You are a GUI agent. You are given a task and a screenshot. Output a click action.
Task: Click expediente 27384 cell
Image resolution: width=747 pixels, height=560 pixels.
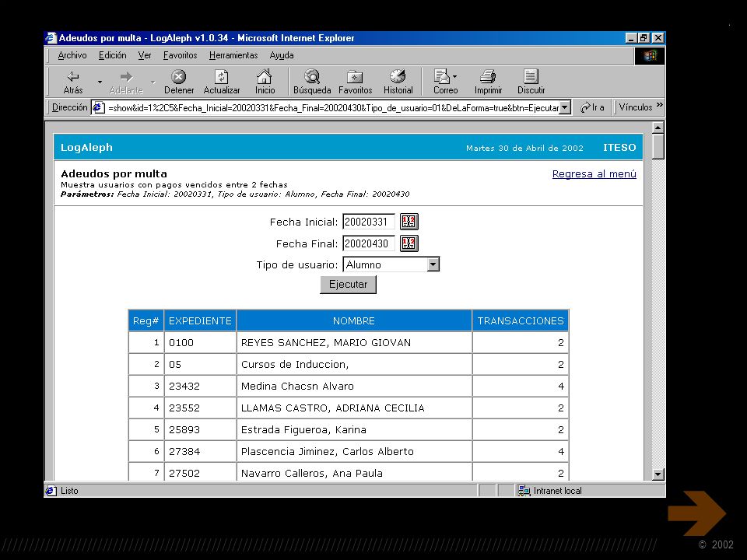(200, 451)
